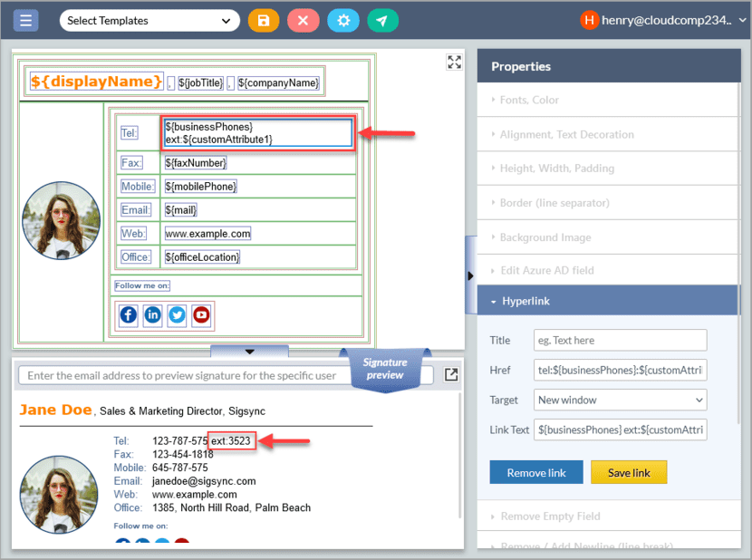The image size is (752, 560).
Task: Open the hamburger menu
Action: click(x=25, y=20)
